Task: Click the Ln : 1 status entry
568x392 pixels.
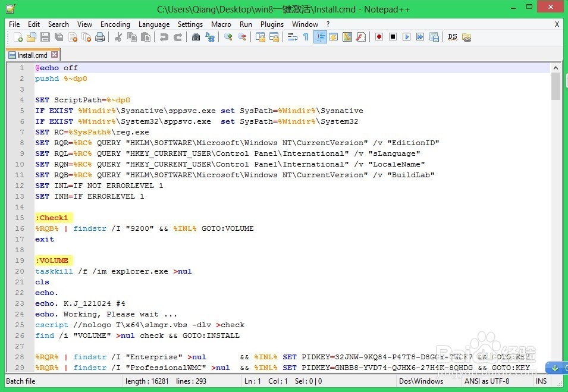Action: [x=253, y=381]
